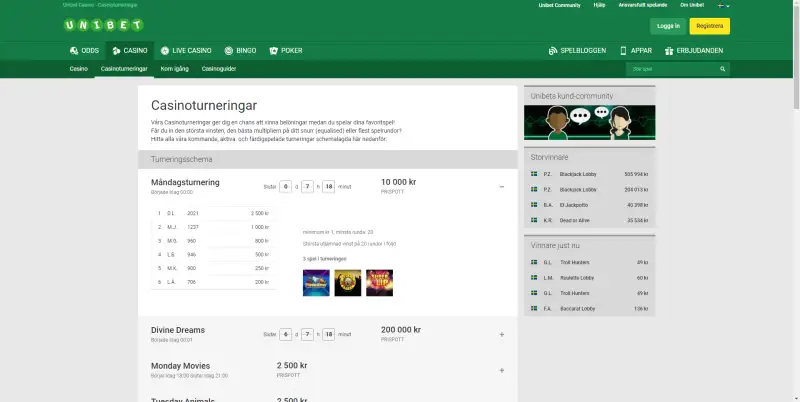Click the 10 000 kr prize pot
This screenshot has height=402, width=800.
pos(398,182)
